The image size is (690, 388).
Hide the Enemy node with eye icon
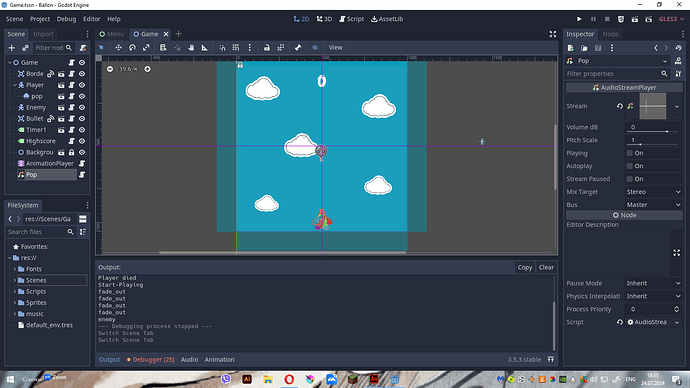point(82,107)
